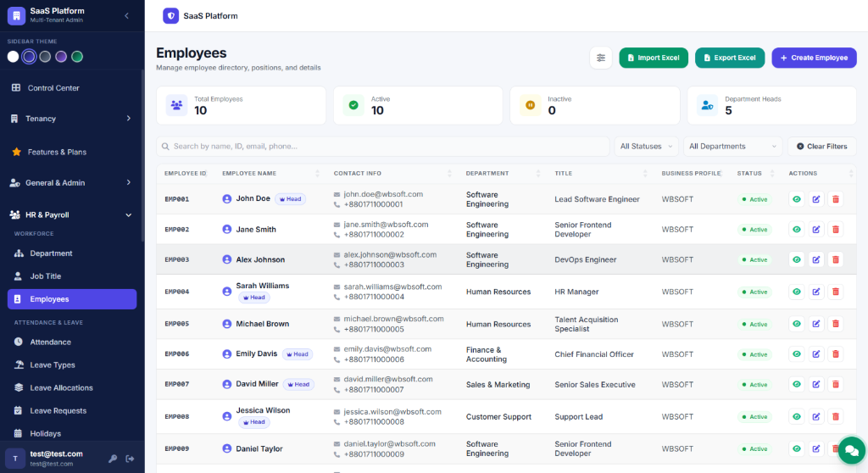This screenshot has height=473, width=868.
Task: Delete employee Emily Davis
Action: pos(836,354)
